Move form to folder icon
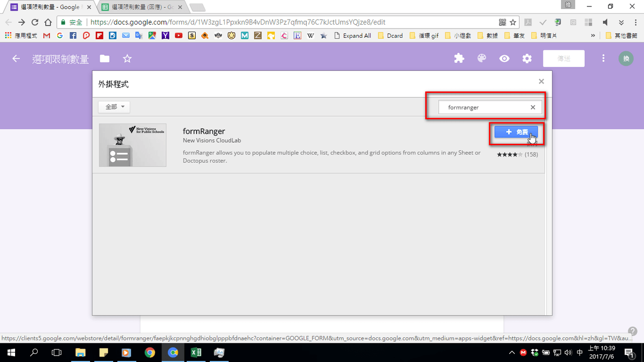This screenshot has width=644, height=362. click(104, 59)
